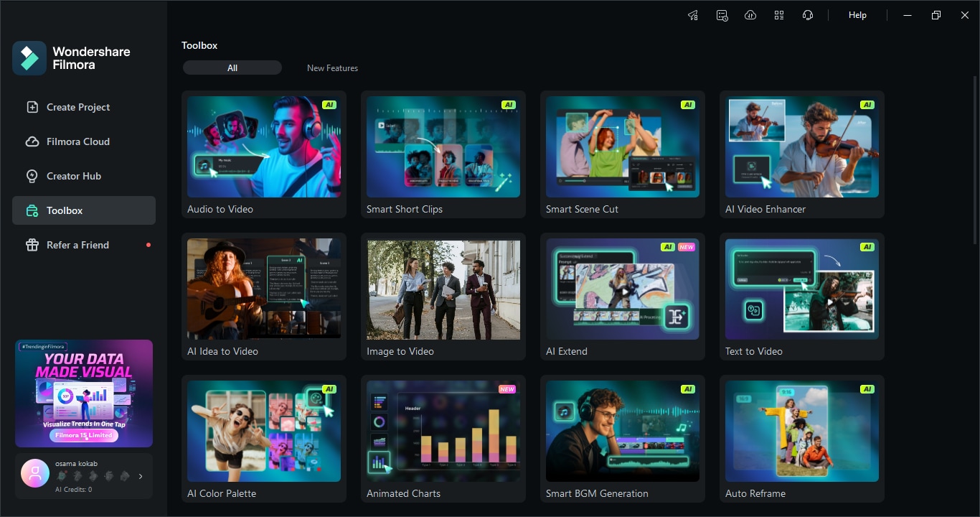Restore down the Filmora window

click(936, 15)
